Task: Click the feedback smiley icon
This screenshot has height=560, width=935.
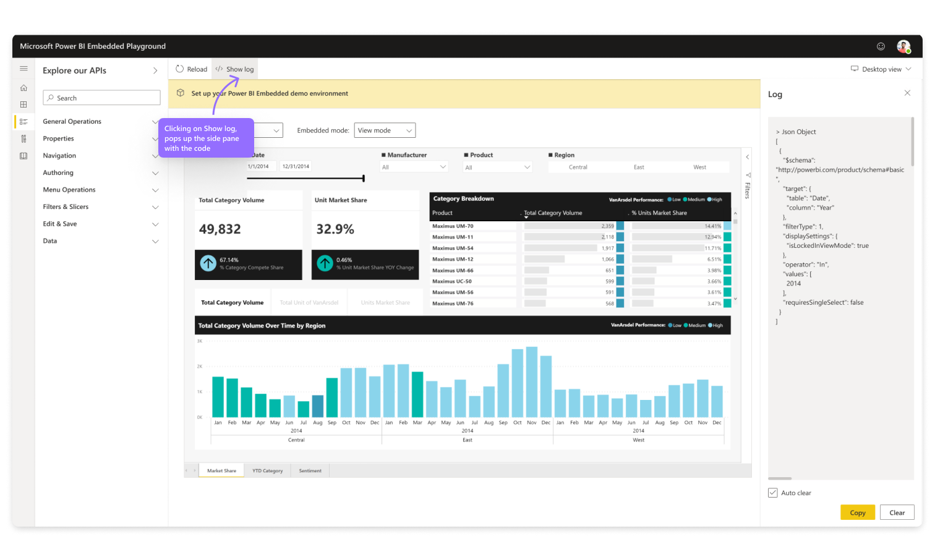Action: point(881,46)
